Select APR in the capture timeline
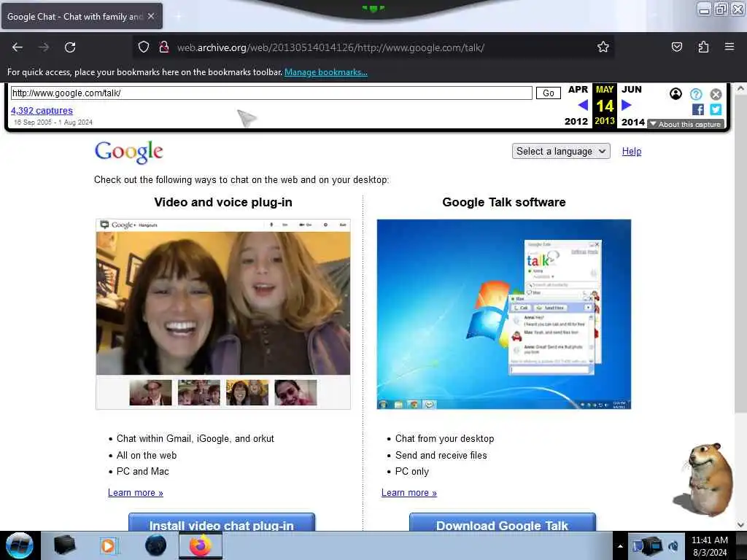 pos(578,90)
